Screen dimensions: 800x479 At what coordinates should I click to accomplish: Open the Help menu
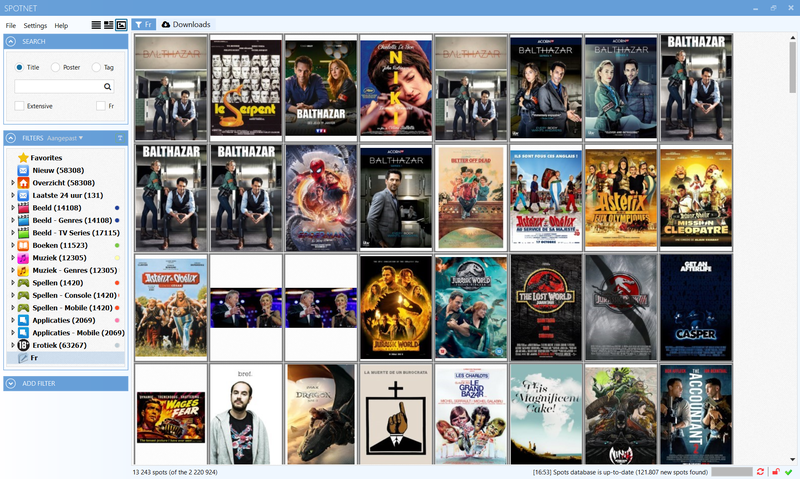click(x=61, y=26)
